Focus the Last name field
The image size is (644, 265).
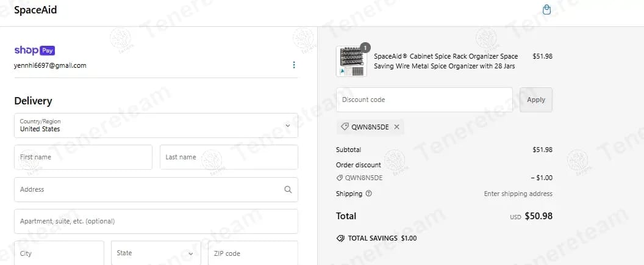point(229,157)
